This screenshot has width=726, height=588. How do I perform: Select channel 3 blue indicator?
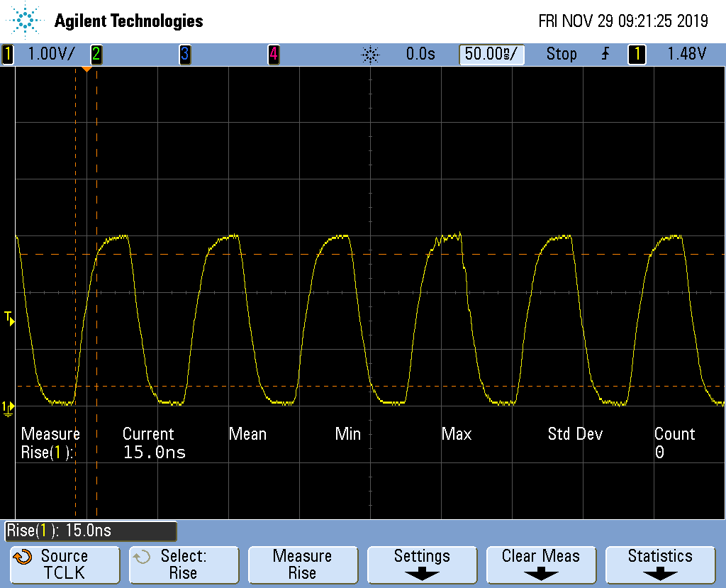click(x=185, y=54)
